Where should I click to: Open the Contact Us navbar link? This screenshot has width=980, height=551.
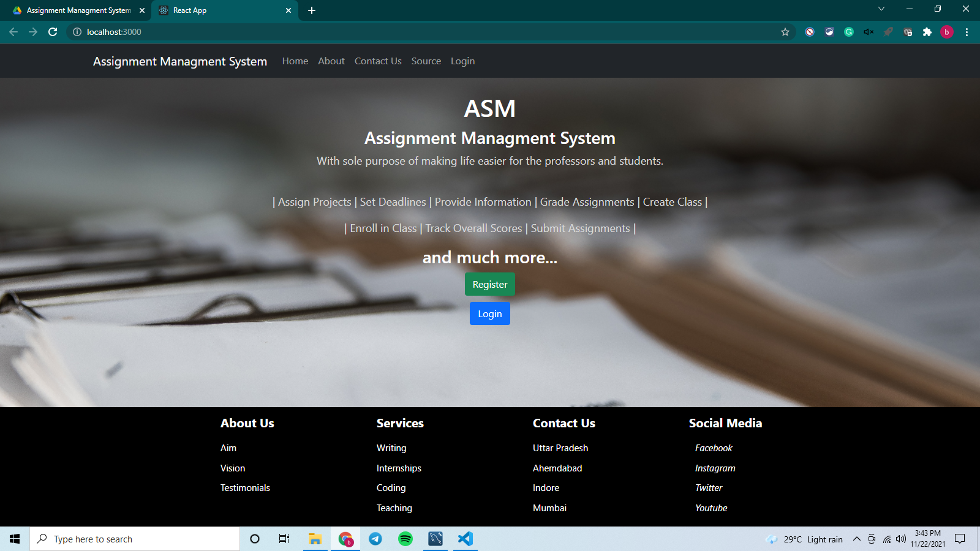[378, 61]
